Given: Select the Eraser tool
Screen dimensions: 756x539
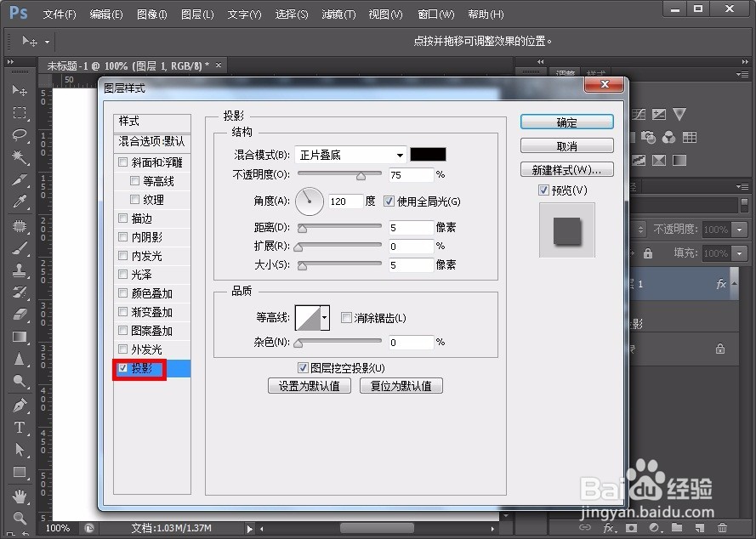Looking at the screenshot, I should tap(20, 315).
